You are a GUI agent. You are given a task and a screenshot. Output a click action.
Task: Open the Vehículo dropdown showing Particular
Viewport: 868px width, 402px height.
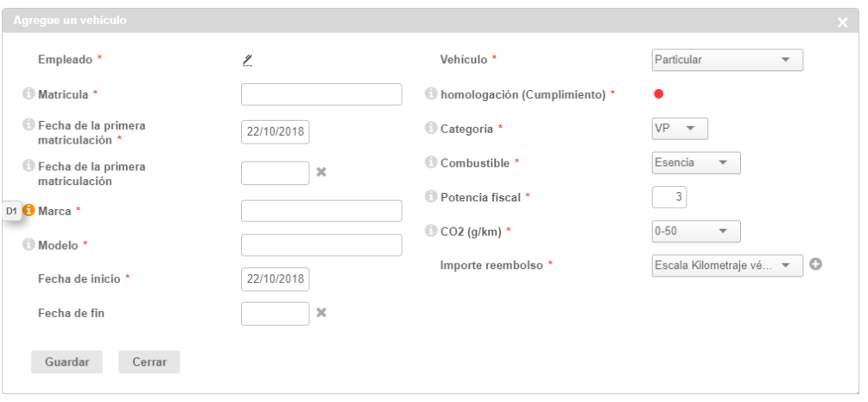pos(727,60)
